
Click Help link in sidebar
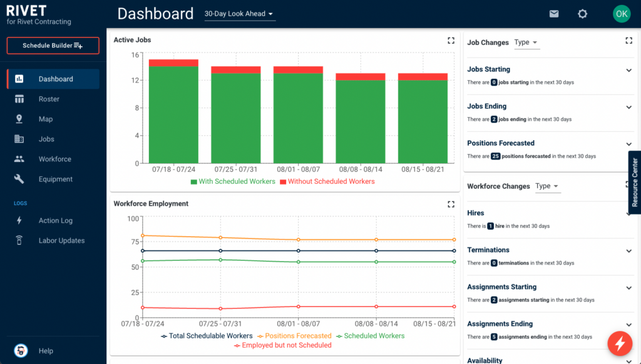point(46,350)
